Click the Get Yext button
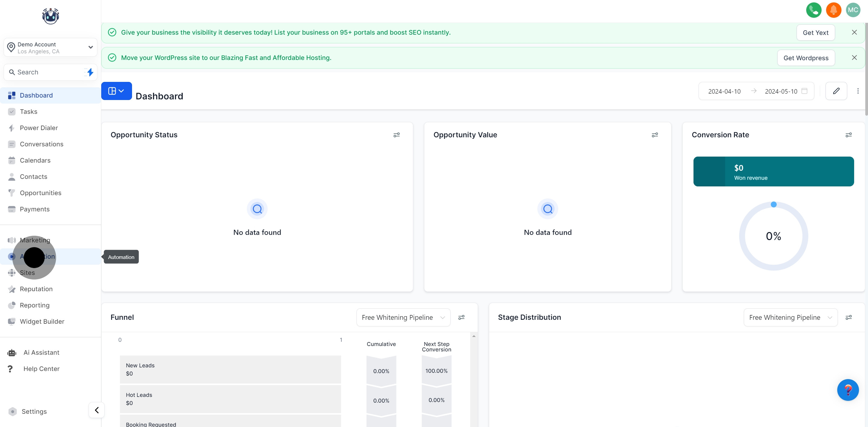 pyautogui.click(x=815, y=33)
